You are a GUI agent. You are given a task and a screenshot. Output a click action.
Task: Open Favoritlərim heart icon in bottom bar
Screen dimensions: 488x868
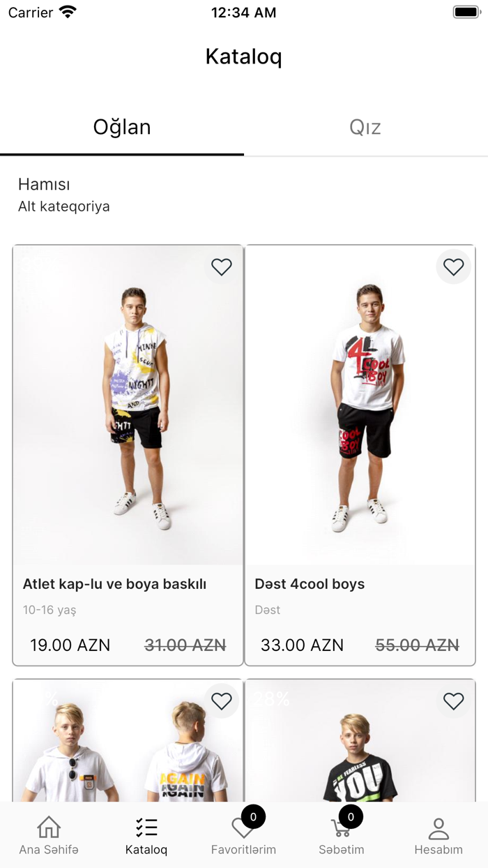pyautogui.click(x=243, y=830)
